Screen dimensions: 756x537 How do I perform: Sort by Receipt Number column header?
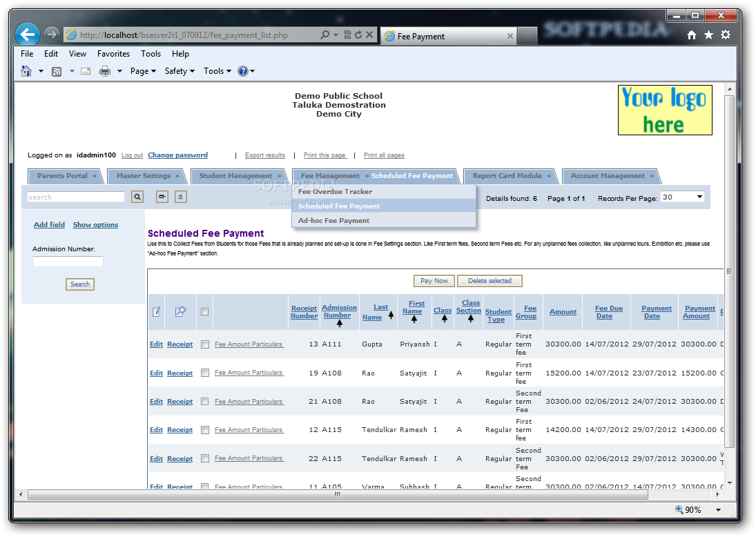[x=304, y=312]
